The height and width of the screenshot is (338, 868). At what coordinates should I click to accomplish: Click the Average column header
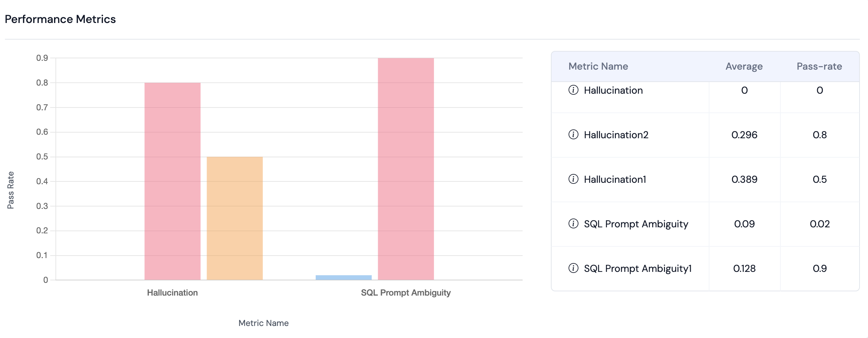744,66
